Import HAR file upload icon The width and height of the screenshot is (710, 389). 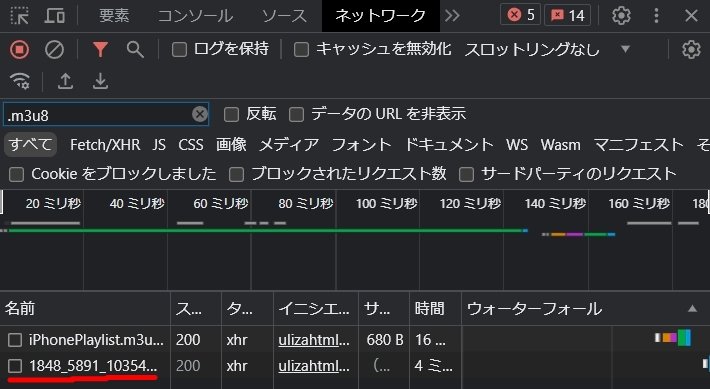65,82
